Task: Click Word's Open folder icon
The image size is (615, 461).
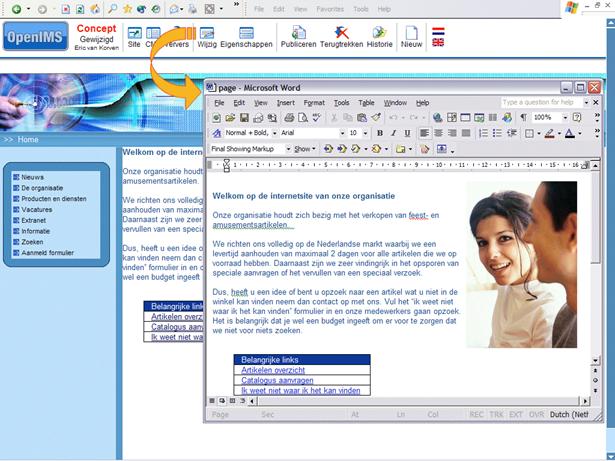Action: click(230, 117)
